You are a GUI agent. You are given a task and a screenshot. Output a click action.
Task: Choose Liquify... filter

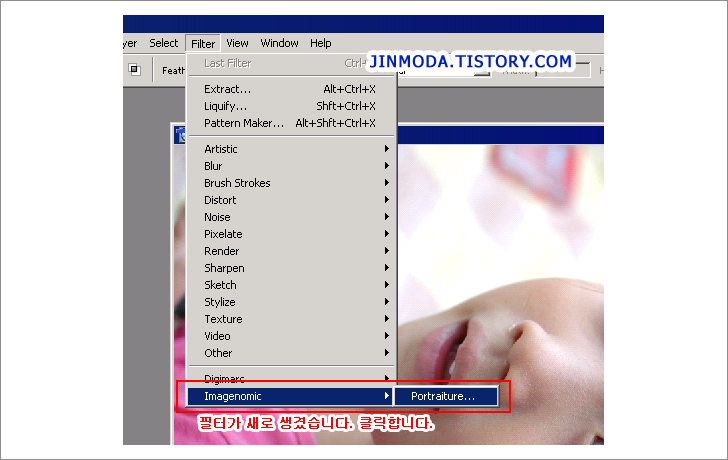click(291, 106)
